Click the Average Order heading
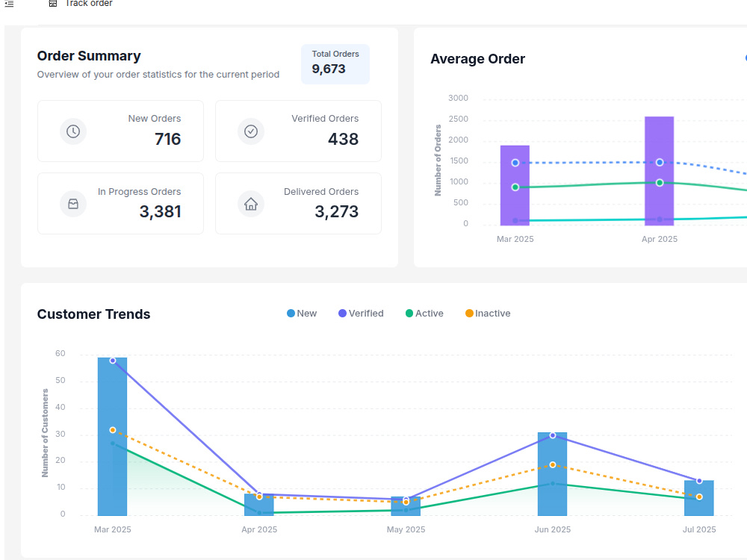747x560 pixels. [478, 59]
